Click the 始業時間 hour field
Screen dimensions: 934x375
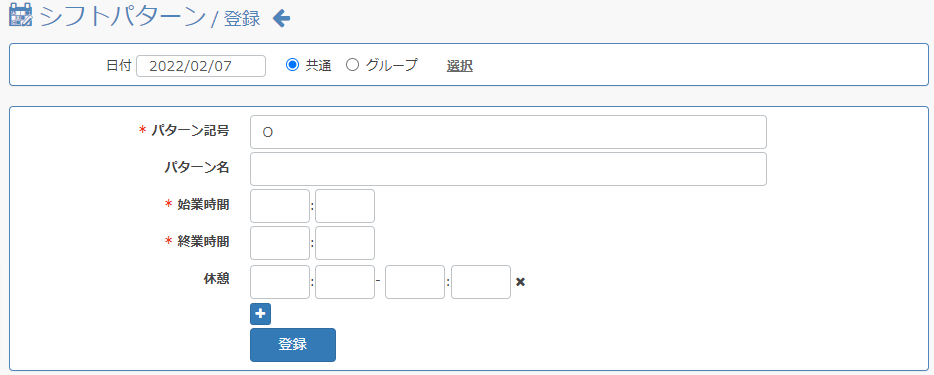(x=280, y=206)
